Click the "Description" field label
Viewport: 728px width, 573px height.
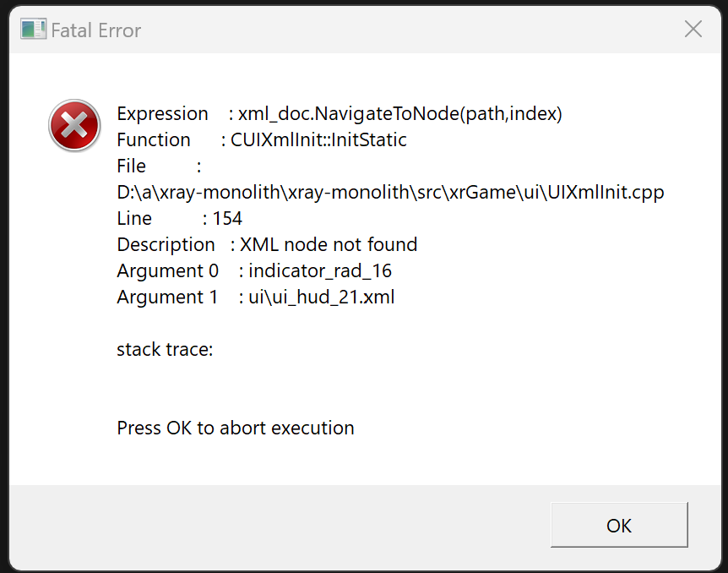point(166,245)
